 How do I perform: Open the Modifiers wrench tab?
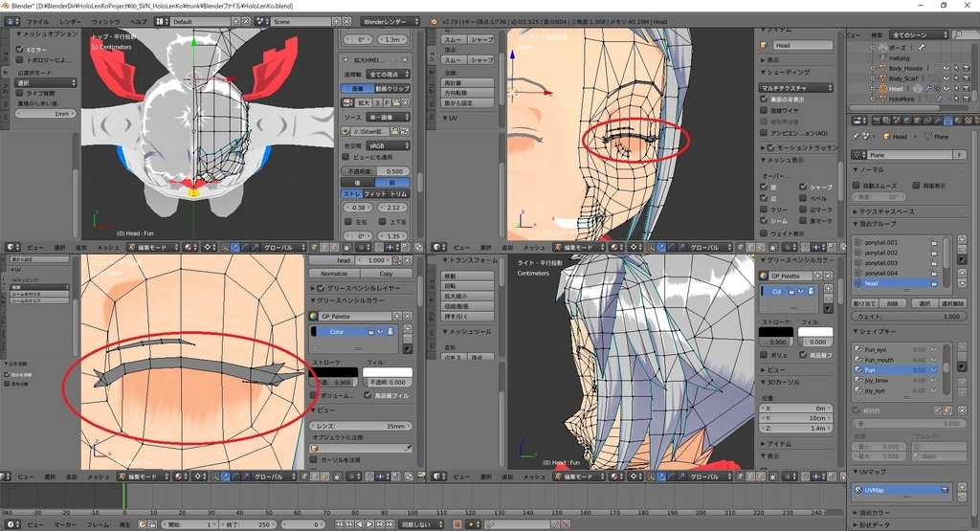tap(938, 120)
